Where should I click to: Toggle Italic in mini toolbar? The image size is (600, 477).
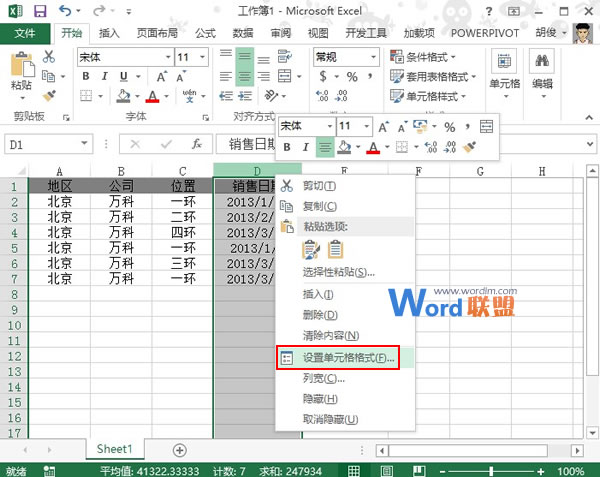click(305, 147)
